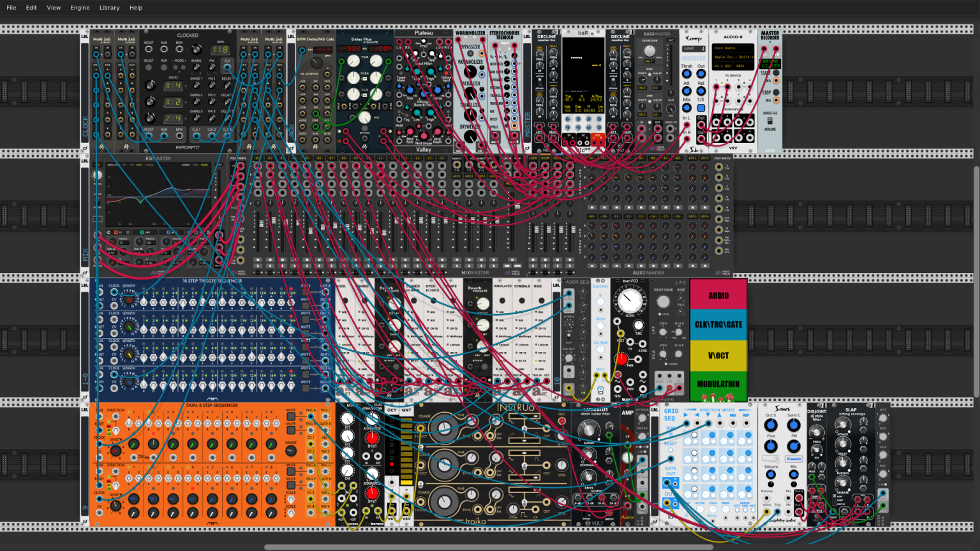
Task: Click Grid Seq left-arrow direction icon
Action: pos(697,415)
